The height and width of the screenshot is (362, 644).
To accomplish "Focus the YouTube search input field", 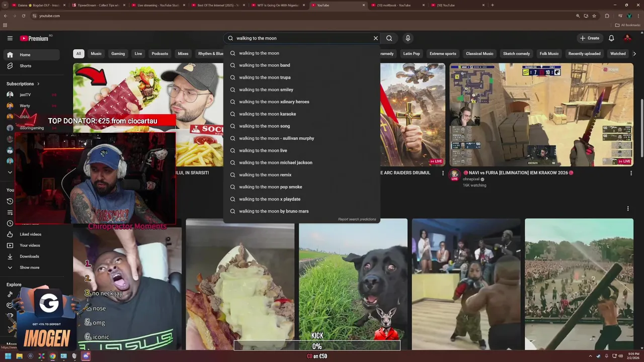I will tap(302, 38).
